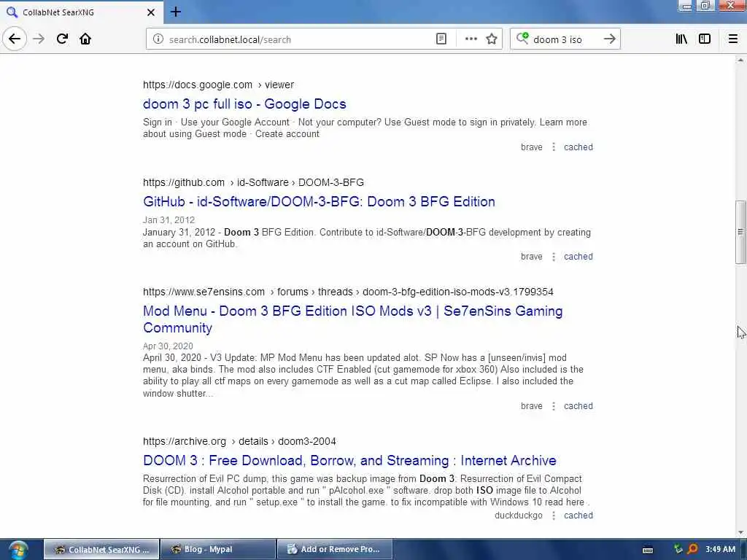The image size is (747, 560).
Task: Open the GitHub DOOM-3-BFG result link
Action: [x=319, y=201]
